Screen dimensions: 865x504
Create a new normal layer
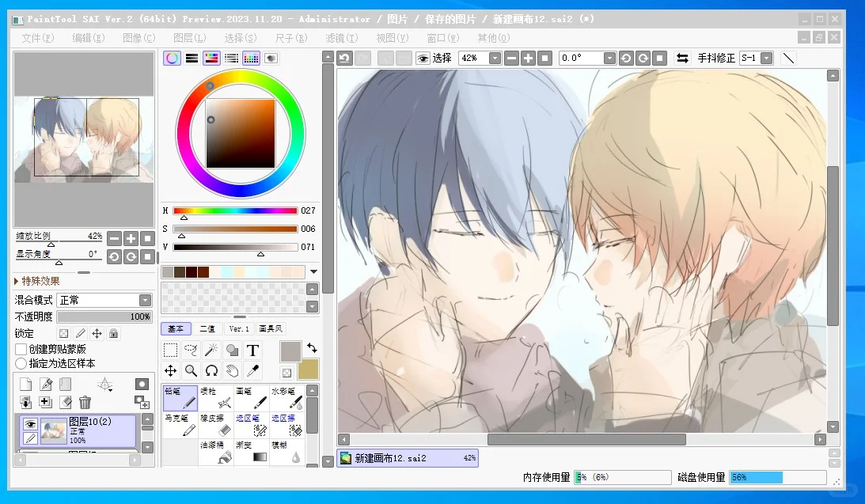(25, 385)
